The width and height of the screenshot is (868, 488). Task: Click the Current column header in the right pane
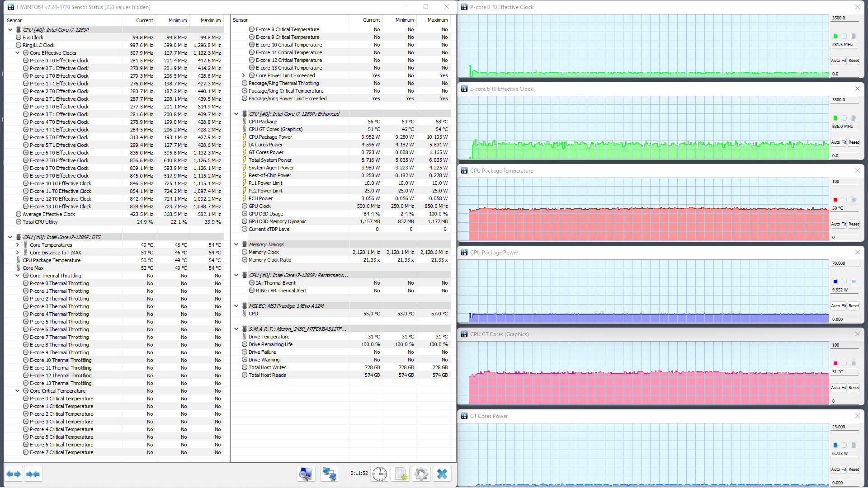pyautogui.click(x=371, y=20)
